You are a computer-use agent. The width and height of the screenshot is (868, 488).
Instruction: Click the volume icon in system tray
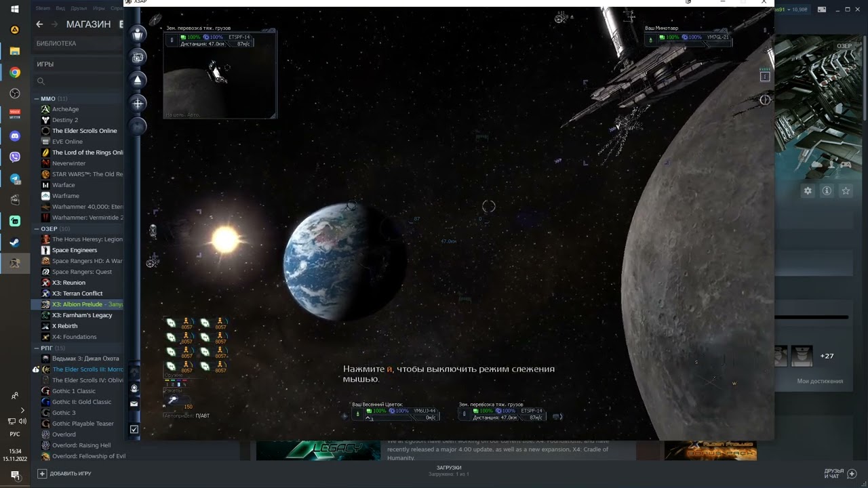(22, 422)
